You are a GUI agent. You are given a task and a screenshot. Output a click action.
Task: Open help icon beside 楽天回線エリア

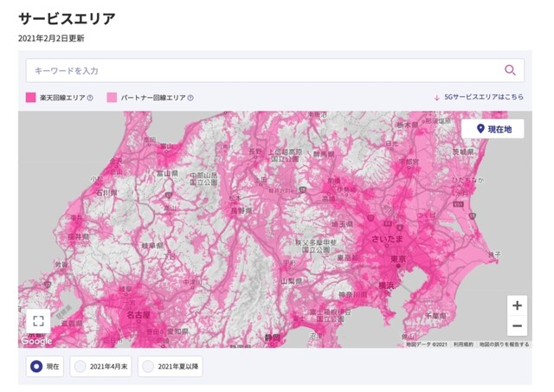click(x=90, y=98)
